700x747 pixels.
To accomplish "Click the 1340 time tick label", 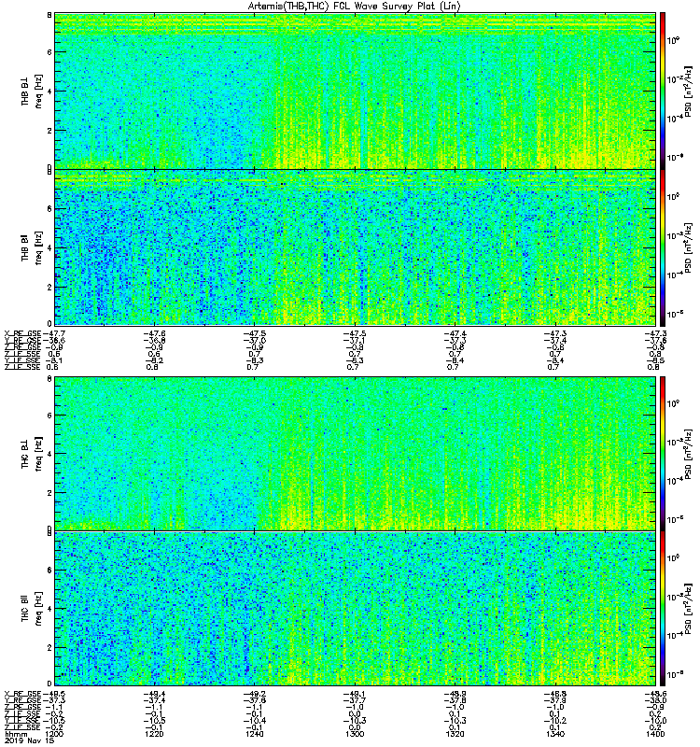I will (x=555, y=734).
